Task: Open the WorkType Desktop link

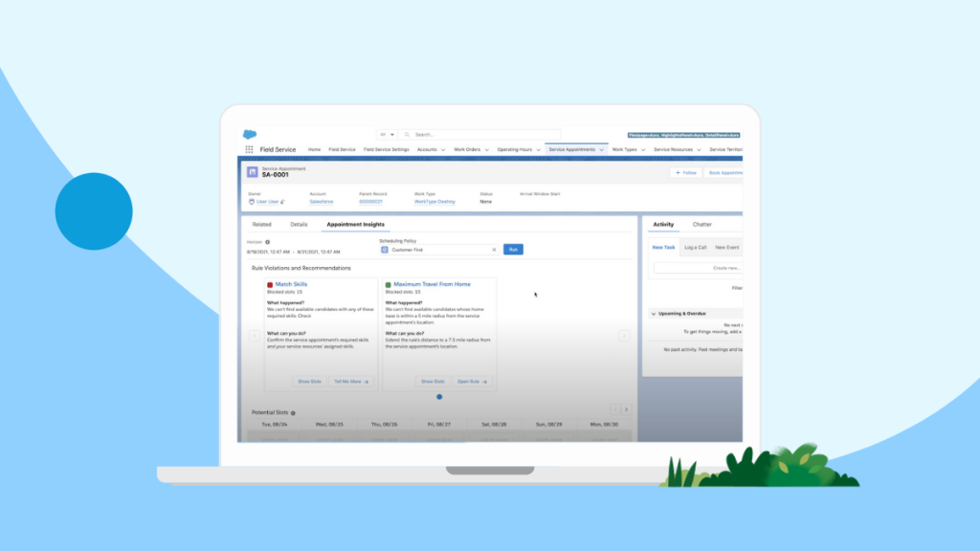Action: pyautogui.click(x=434, y=203)
